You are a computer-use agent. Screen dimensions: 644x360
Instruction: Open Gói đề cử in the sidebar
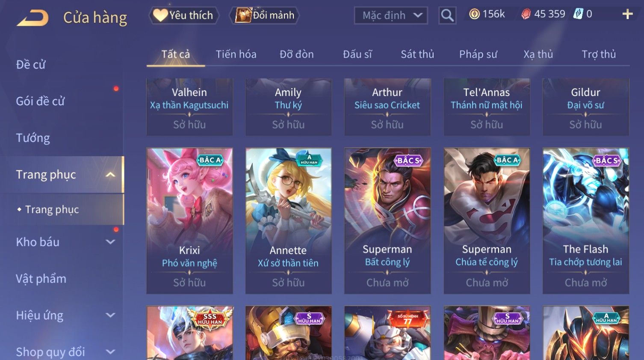click(40, 101)
